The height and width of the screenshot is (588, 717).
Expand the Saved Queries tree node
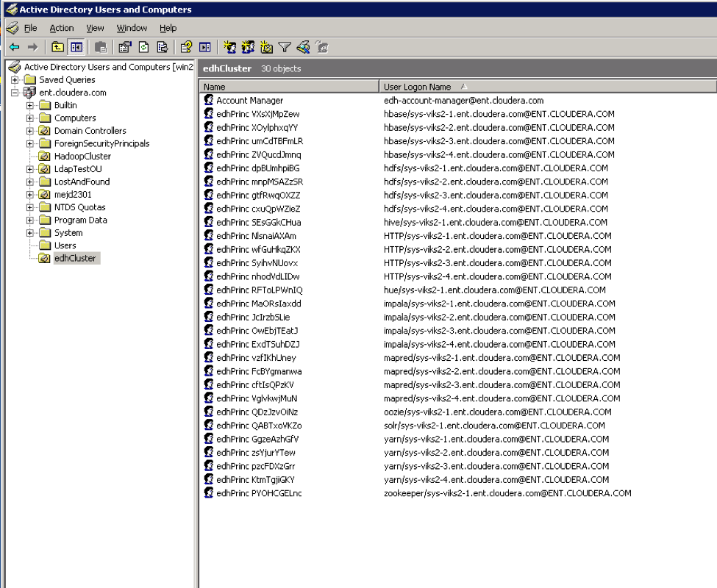click(x=15, y=79)
